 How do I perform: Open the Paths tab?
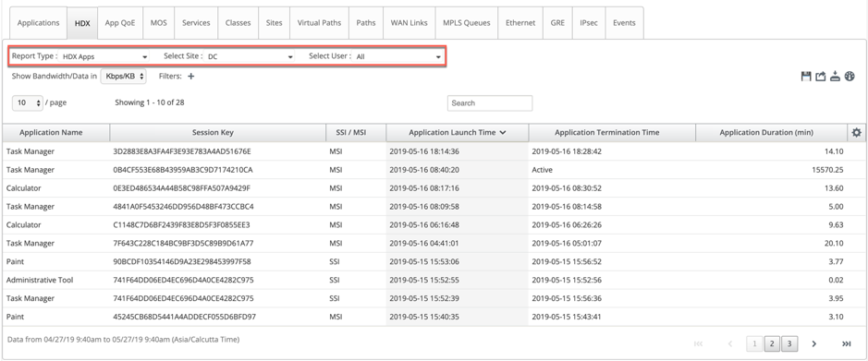(366, 23)
